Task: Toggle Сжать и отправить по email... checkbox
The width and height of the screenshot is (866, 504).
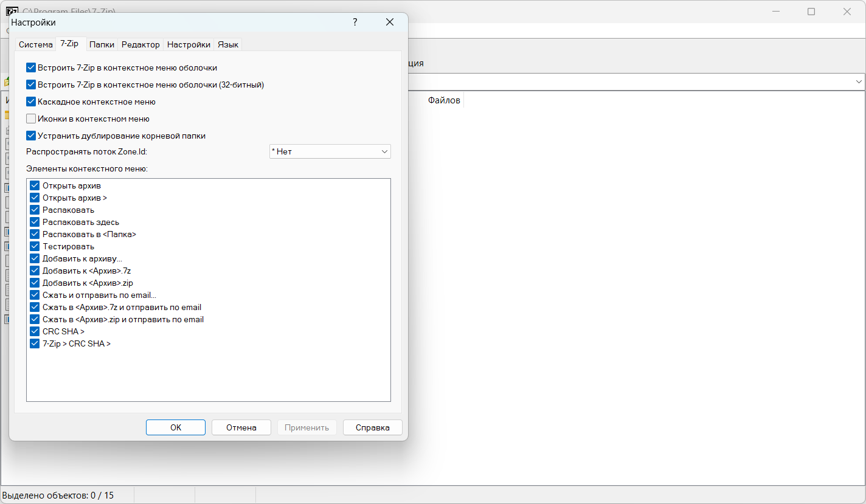Action: (x=35, y=295)
